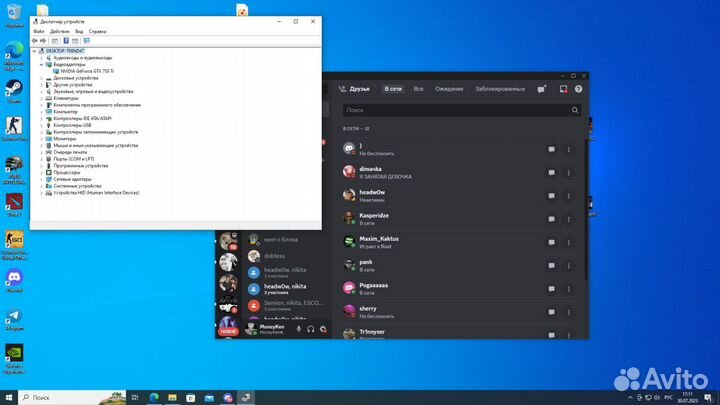The image size is (720, 405).
Task: Expand the Сетевые адаптеры category
Action: [41, 179]
